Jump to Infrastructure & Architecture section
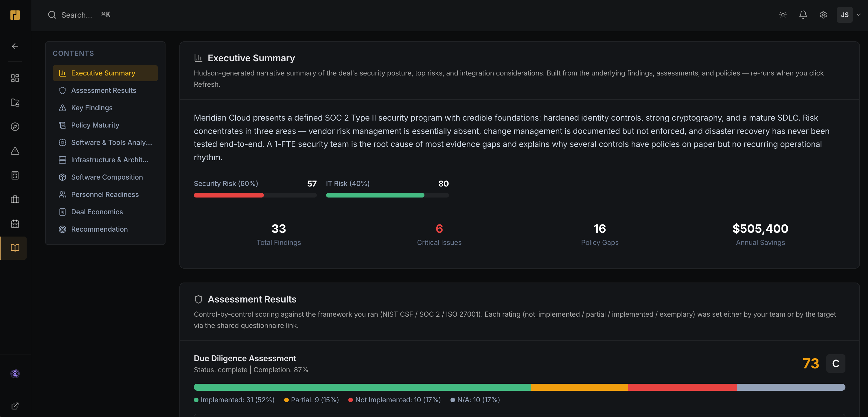Screen dimensions: 868x417 click(x=105, y=160)
